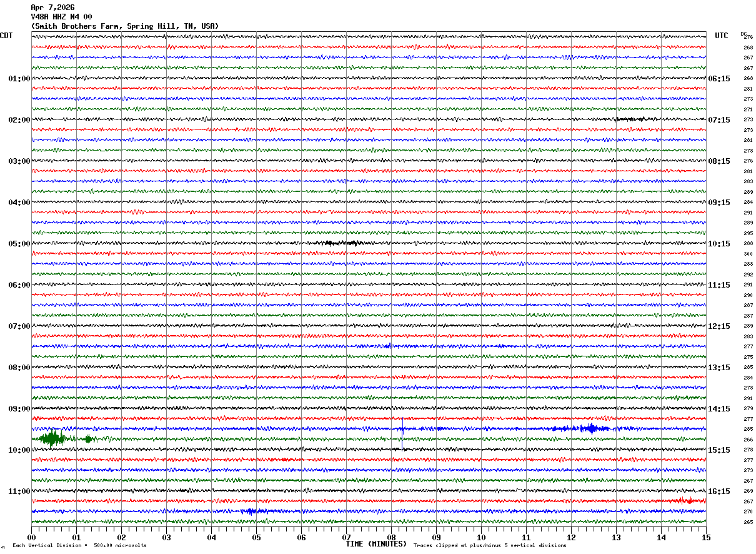Click minute tick label '14' on x-axis

[661, 537]
